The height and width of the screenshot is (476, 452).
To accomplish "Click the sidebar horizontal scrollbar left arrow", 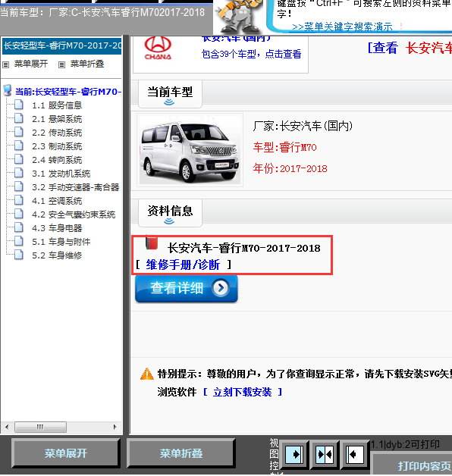I will coord(7,427).
